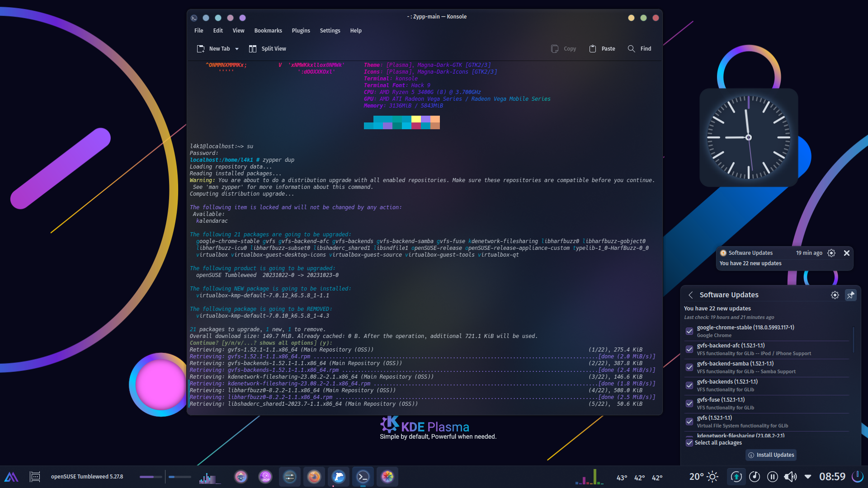The width and height of the screenshot is (868, 488).
Task: Open the Settings menu in Konsole
Action: [x=330, y=31]
